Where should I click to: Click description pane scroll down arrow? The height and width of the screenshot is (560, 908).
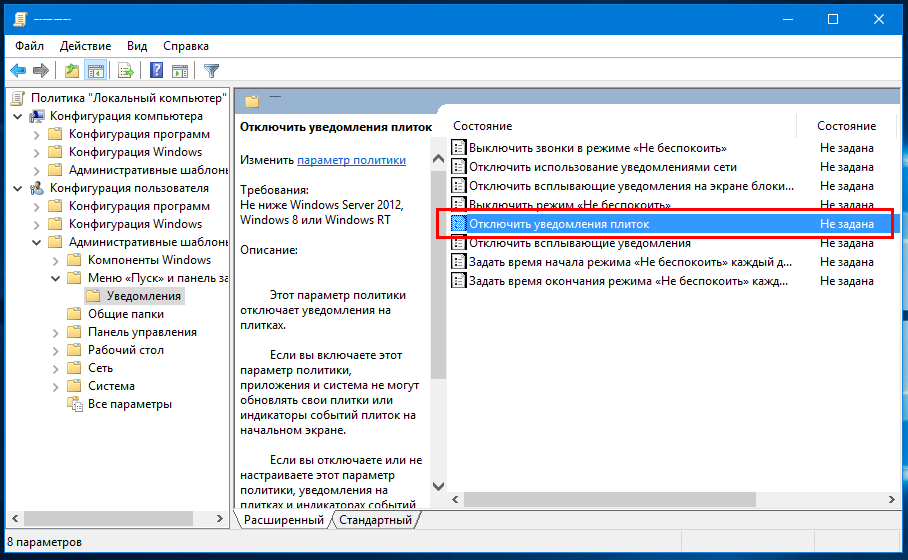438,486
